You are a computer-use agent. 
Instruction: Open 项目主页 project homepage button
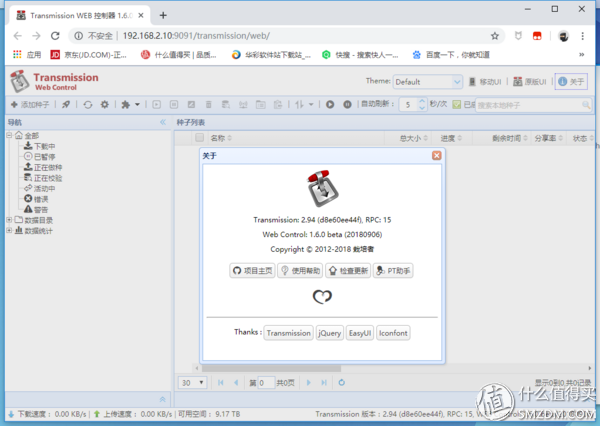pyautogui.click(x=252, y=271)
